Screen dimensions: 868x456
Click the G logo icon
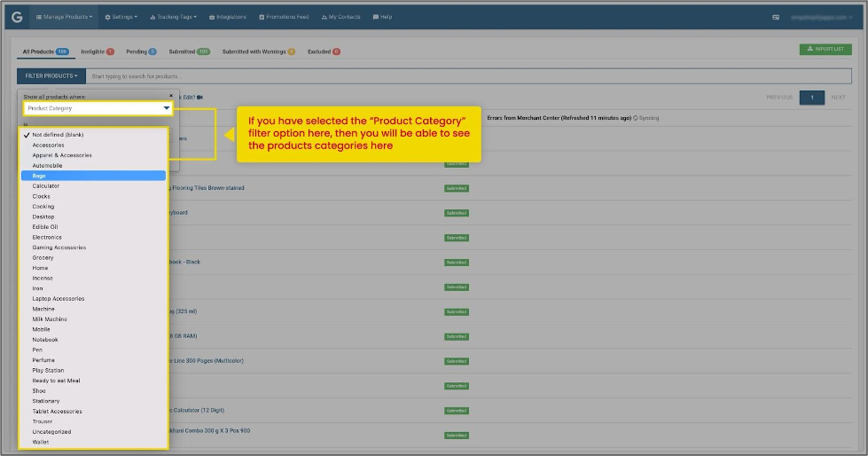coord(17,17)
